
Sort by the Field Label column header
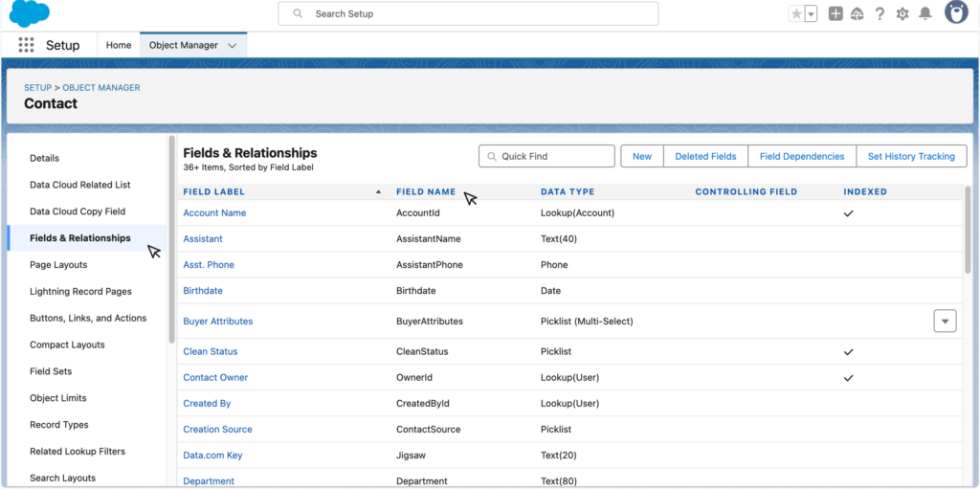coord(214,191)
